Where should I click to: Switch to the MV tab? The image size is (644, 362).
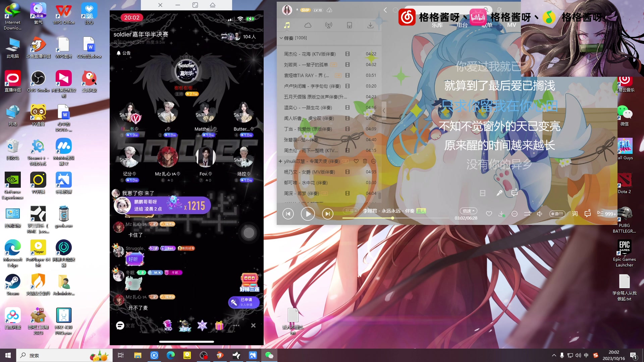[x=512, y=25]
